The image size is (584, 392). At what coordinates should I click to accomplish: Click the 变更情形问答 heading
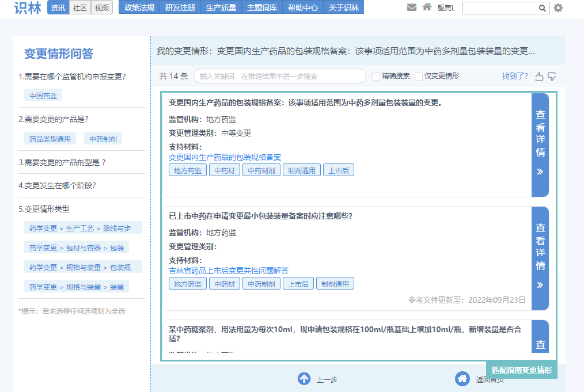point(59,54)
